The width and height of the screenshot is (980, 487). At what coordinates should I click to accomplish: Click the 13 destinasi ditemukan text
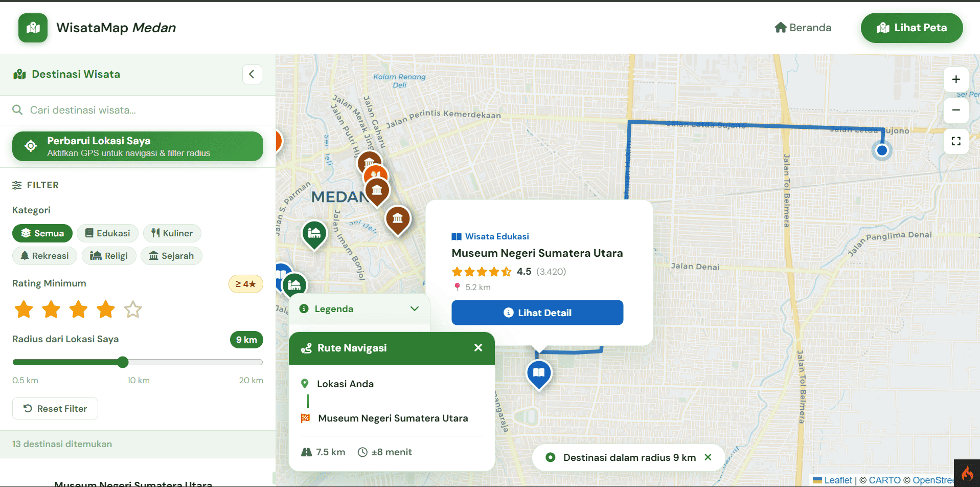[62, 444]
